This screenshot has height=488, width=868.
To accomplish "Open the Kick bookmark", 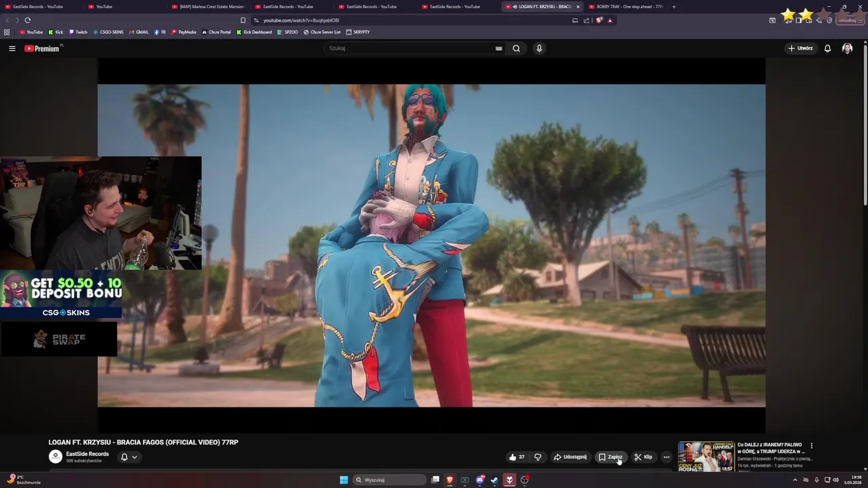I will click(56, 32).
